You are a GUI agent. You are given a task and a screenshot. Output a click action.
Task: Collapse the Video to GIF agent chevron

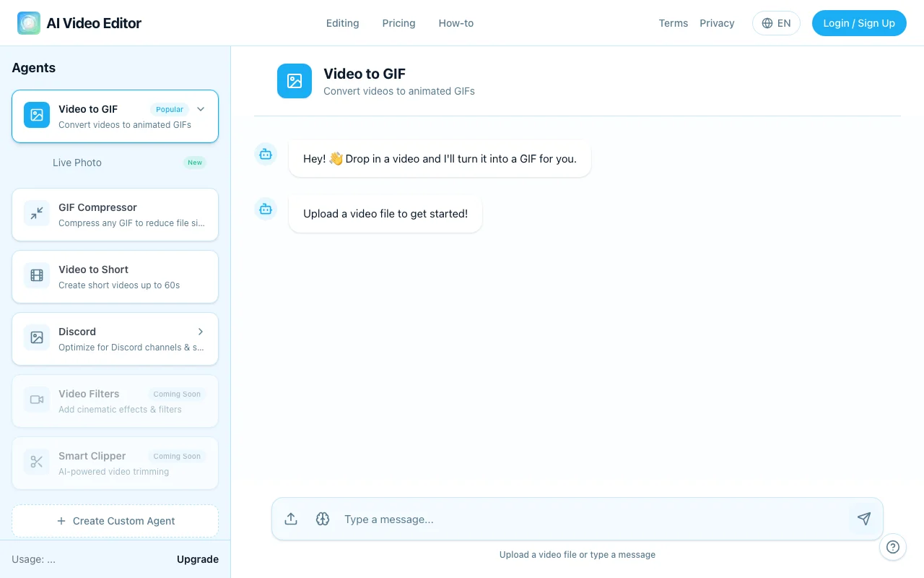coord(201,109)
